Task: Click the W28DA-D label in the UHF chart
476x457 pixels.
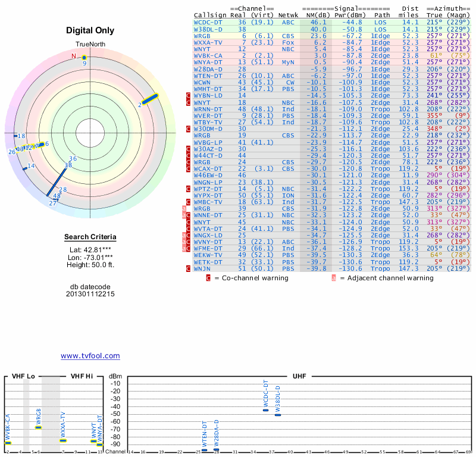Action: (x=217, y=433)
